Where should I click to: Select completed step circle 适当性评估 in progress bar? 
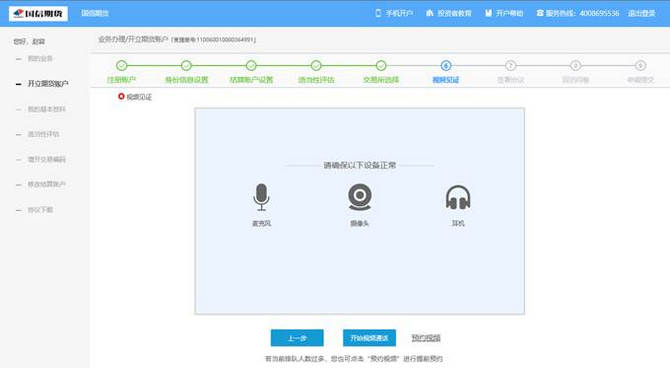pos(316,65)
